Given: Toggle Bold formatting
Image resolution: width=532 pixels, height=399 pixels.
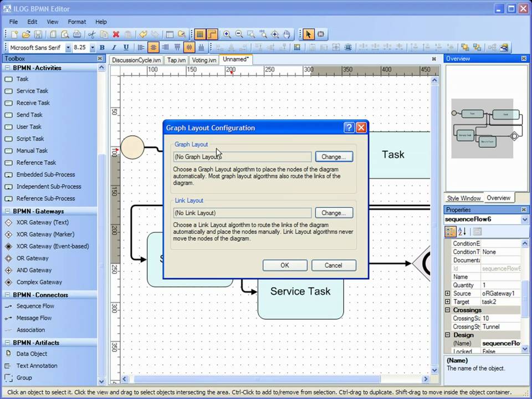Looking at the screenshot, I should 102,48.
